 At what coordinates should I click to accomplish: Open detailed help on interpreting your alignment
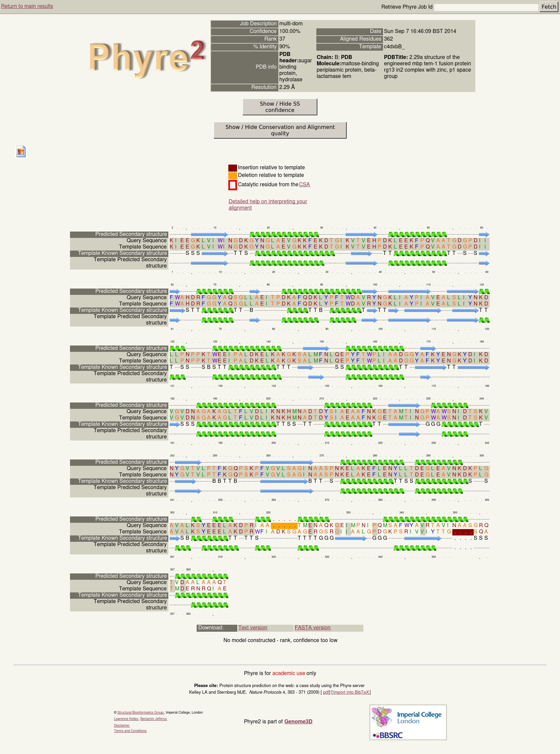(267, 204)
